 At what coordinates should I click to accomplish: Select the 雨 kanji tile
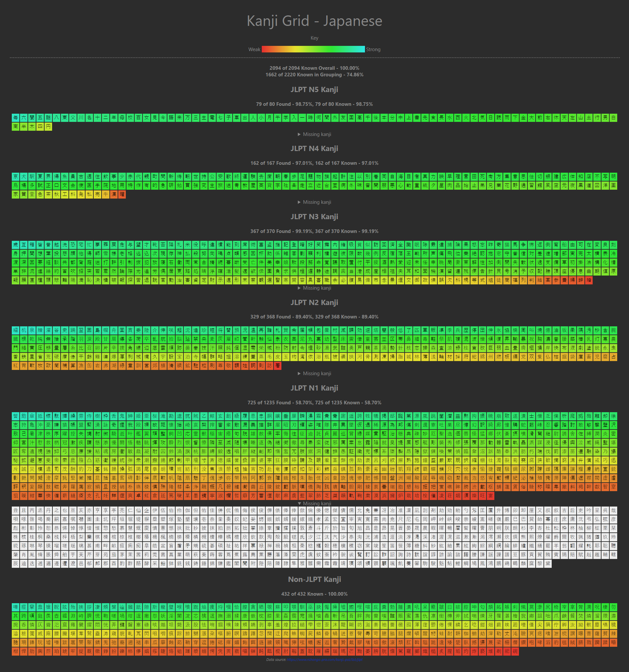click(507, 118)
